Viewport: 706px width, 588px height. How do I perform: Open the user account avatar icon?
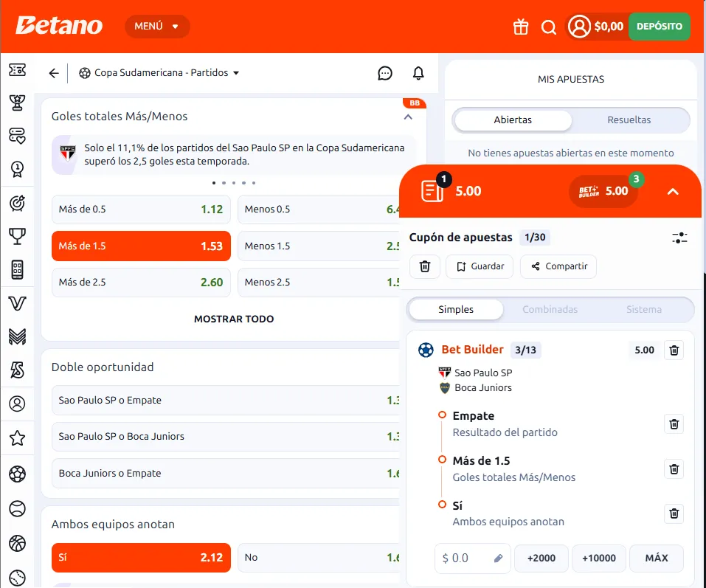pyautogui.click(x=579, y=26)
